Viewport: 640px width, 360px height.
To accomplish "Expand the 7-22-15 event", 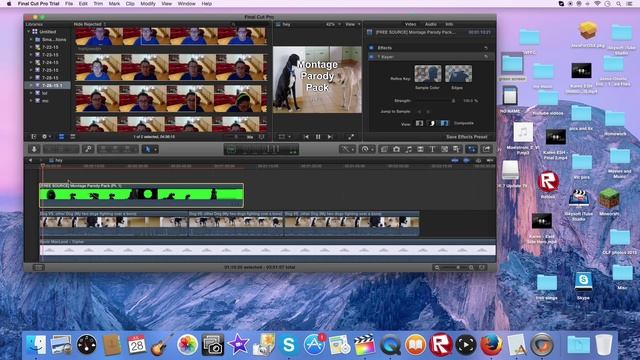I will click(x=31, y=47).
